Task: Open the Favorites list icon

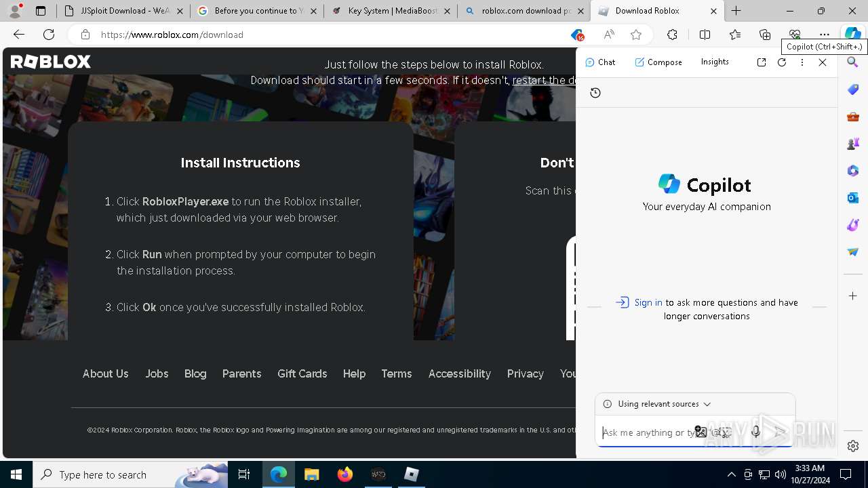Action: [x=735, y=35]
